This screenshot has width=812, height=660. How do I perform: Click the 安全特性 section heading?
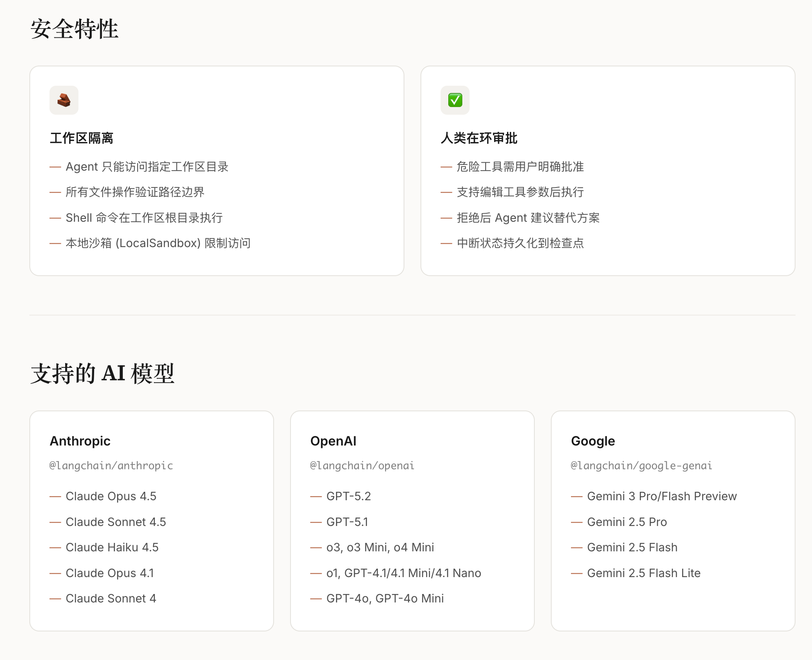[74, 29]
